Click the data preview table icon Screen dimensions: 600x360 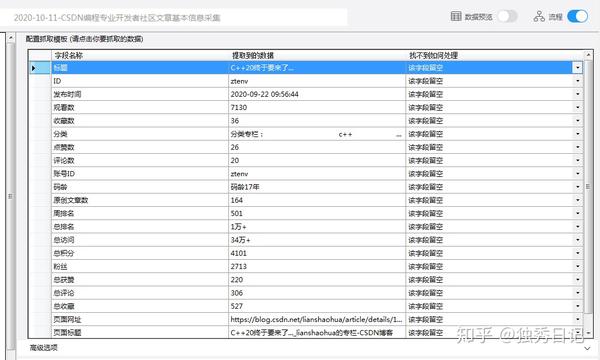[x=456, y=16]
